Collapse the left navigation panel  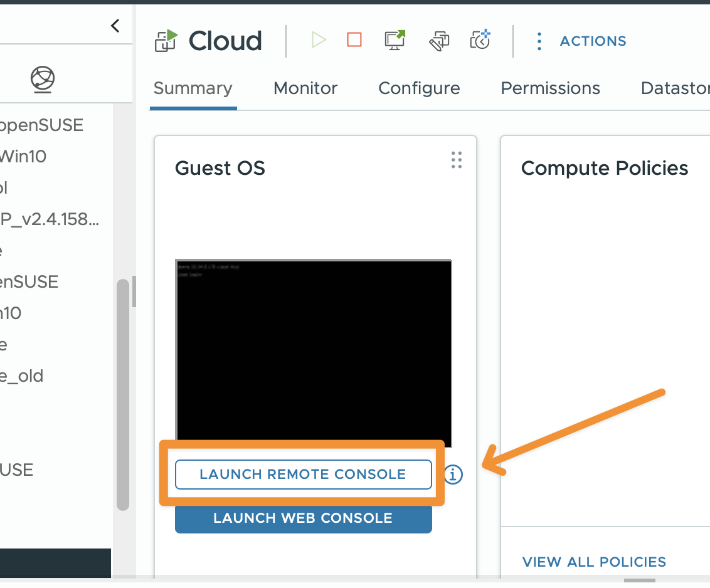click(x=115, y=26)
